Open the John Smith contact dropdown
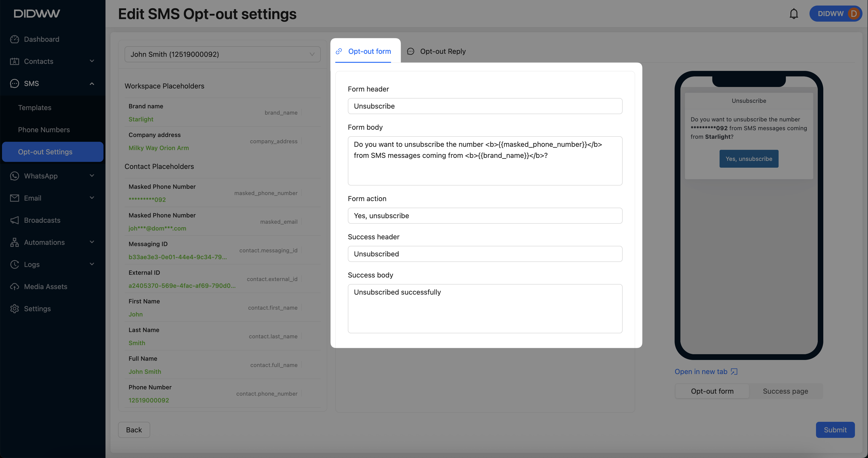Viewport: 868px width, 458px height. 222,54
